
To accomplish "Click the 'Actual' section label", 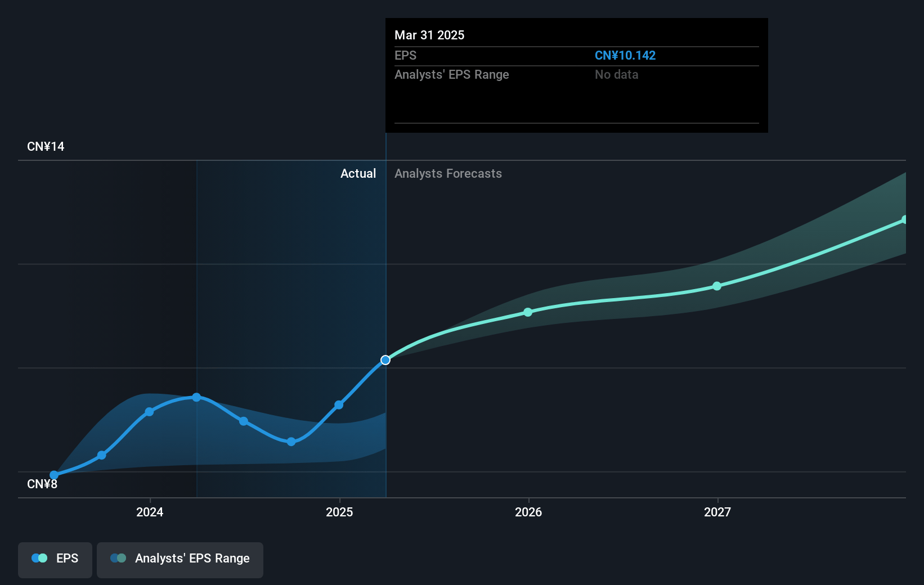I will coord(358,173).
